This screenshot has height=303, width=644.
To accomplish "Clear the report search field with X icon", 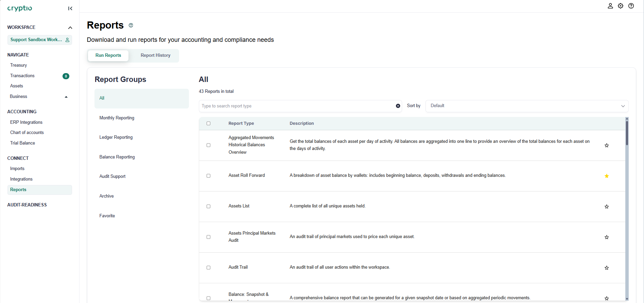I will 398,106.
